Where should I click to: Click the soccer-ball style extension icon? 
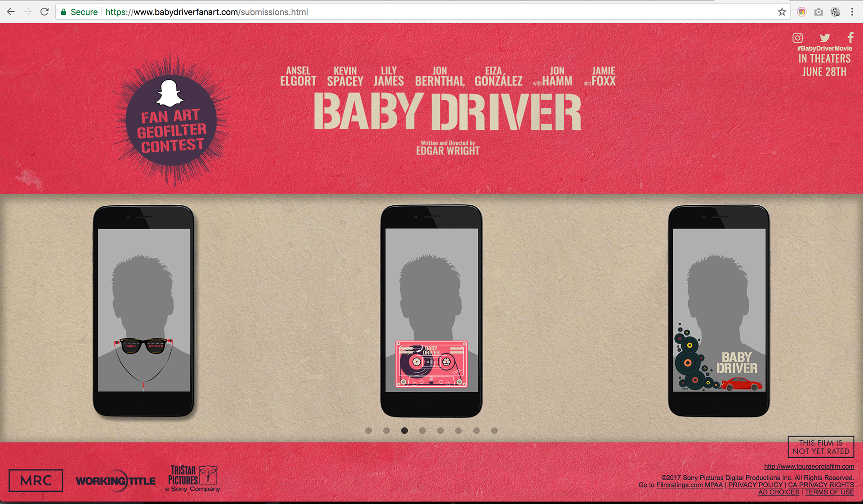[x=835, y=12]
